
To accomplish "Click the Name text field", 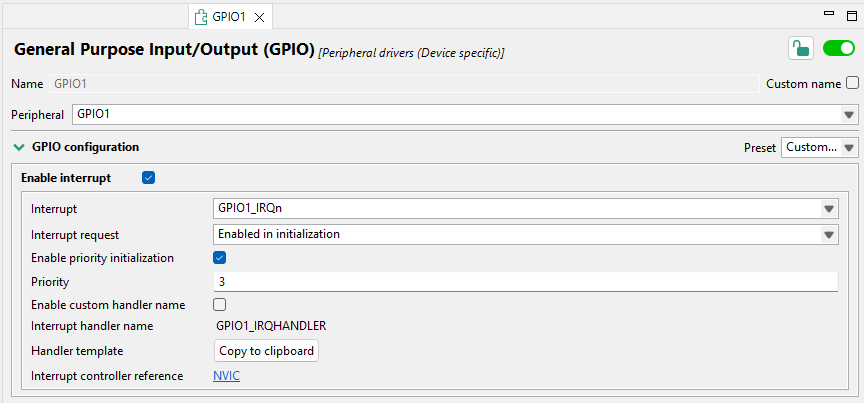I will [x=403, y=84].
